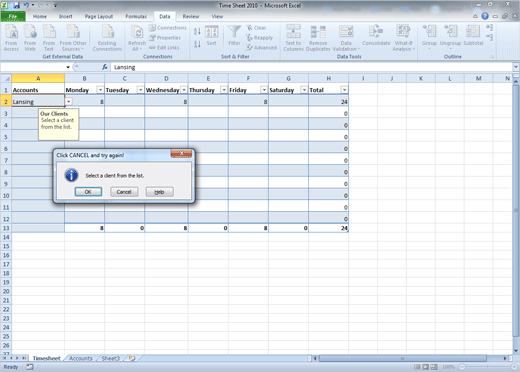Open validation list arrow beside Lansing cell
520x372 pixels.
[69, 101]
